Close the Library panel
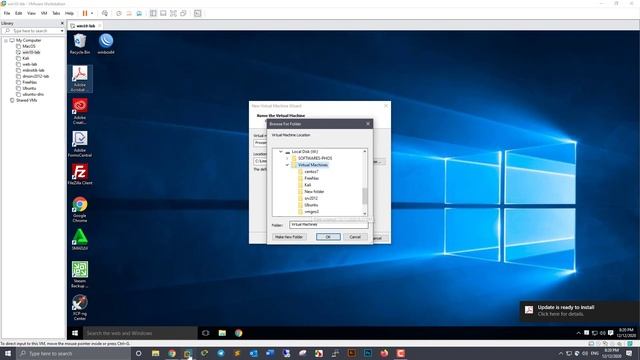Screen dimensions: 640x360 tap(62, 23)
